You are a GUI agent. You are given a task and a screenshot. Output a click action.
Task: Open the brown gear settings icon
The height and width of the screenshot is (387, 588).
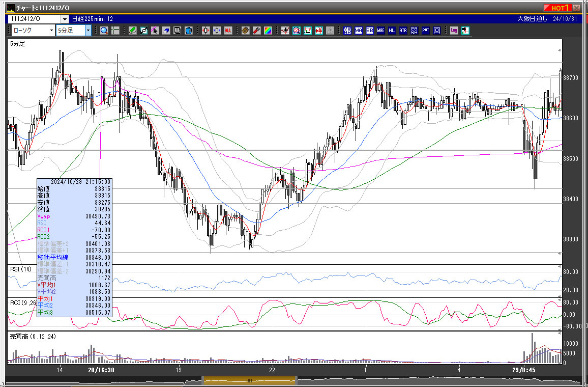click(x=245, y=31)
